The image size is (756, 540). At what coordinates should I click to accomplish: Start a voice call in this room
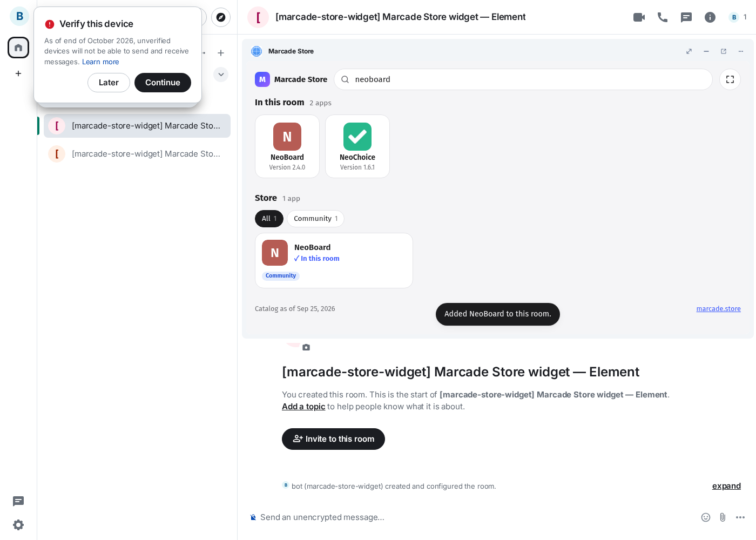point(663,17)
